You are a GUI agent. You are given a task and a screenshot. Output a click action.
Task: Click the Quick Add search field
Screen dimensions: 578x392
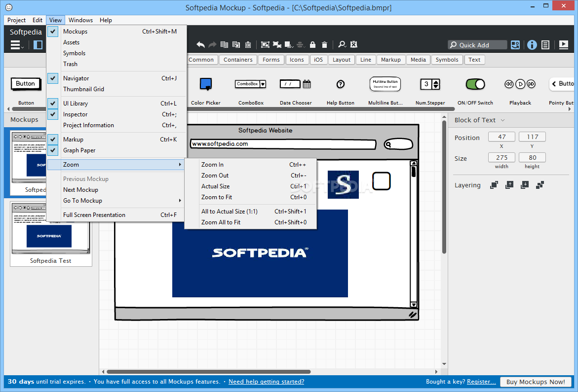coord(477,45)
